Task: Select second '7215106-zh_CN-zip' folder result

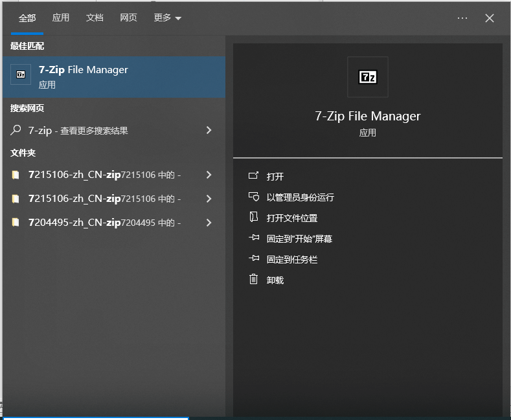Action: (x=114, y=199)
